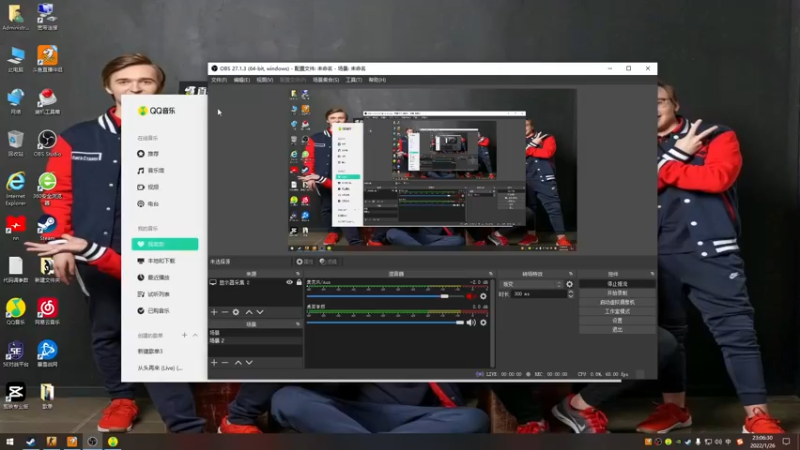Add a new scene with the plus icon
The height and width of the screenshot is (450, 800).
[x=214, y=362]
